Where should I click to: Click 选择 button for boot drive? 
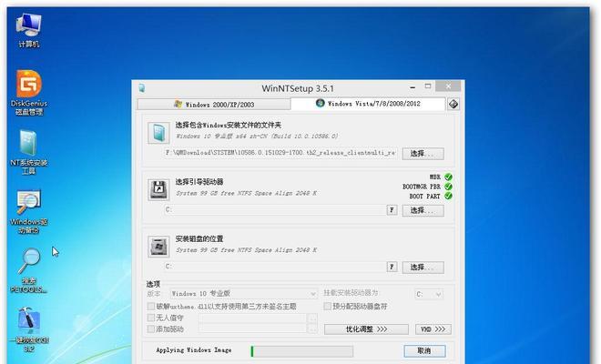423,210
